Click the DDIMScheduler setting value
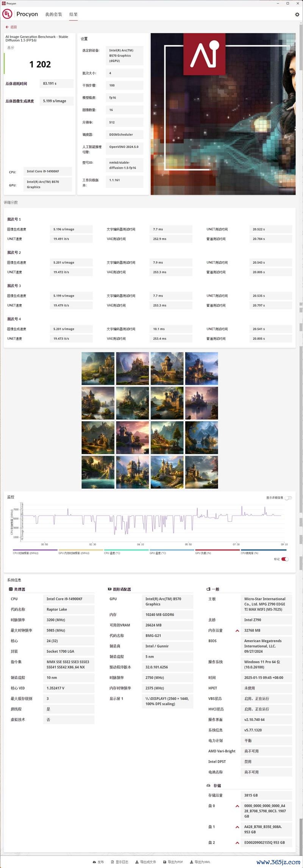 point(124,135)
